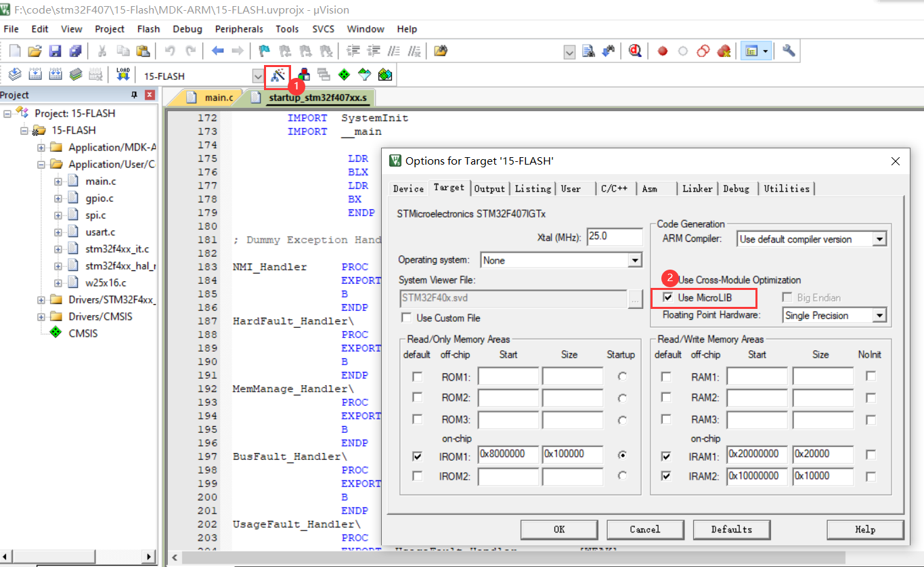Click the Open file icon
The height and width of the screenshot is (567, 924).
coord(35,51)
